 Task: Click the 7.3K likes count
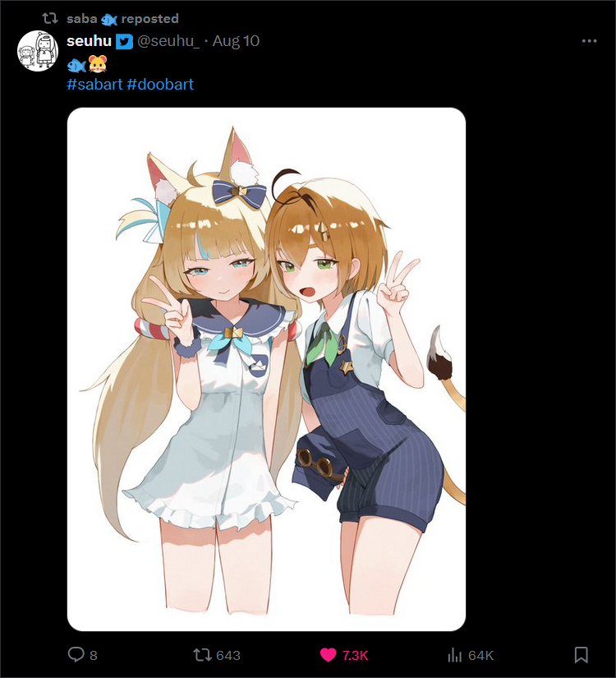click(356, 656)
